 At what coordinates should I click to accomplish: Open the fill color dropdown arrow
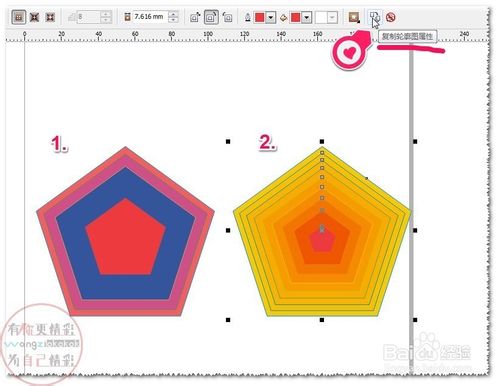[x=307, y=17]
